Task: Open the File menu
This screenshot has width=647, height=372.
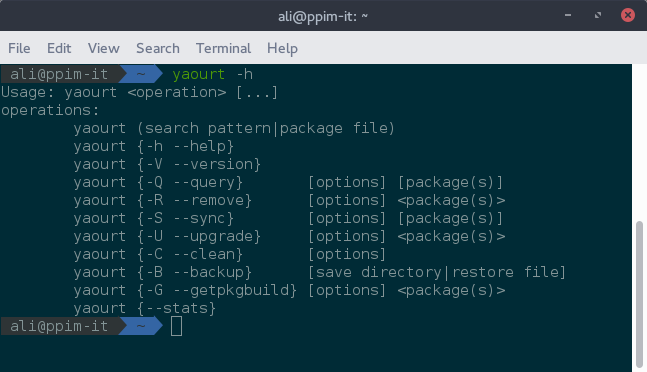Action: [x=19, y=48]
